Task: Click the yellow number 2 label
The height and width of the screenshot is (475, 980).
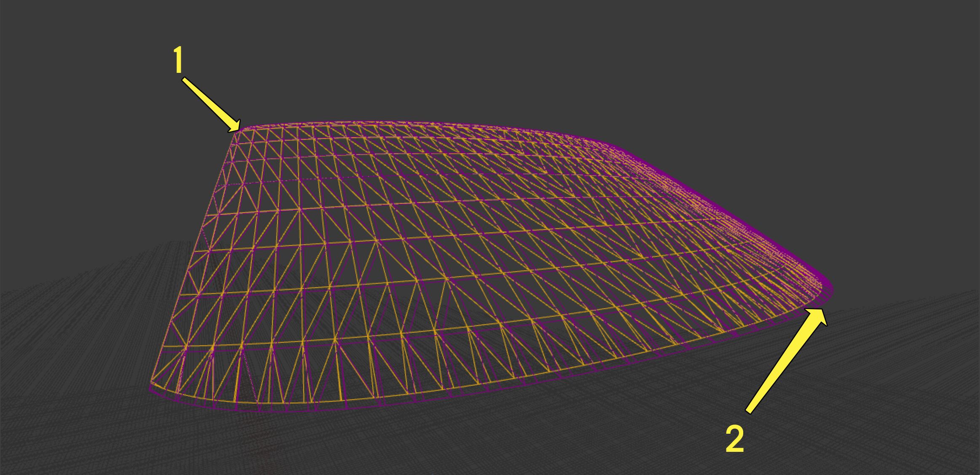Action: [x=735, y=440]
